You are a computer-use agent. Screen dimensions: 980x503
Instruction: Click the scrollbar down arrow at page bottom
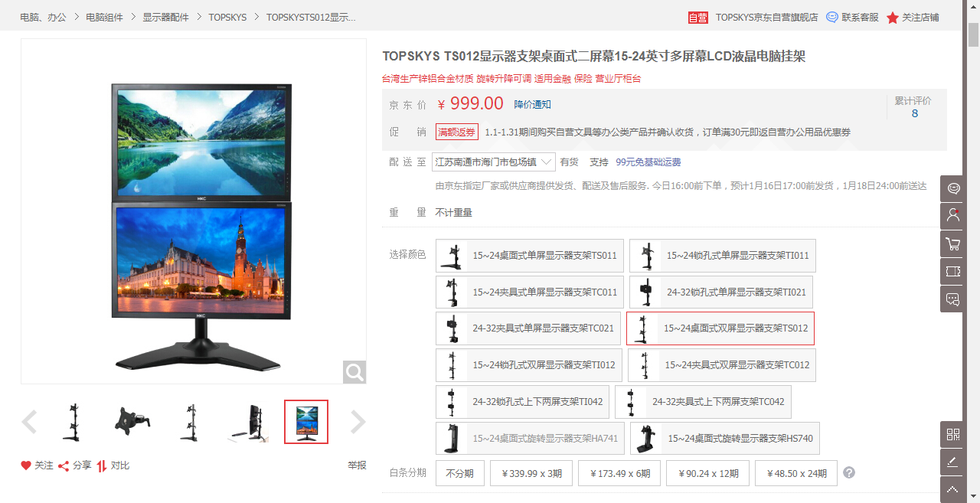tap(973, 495)
